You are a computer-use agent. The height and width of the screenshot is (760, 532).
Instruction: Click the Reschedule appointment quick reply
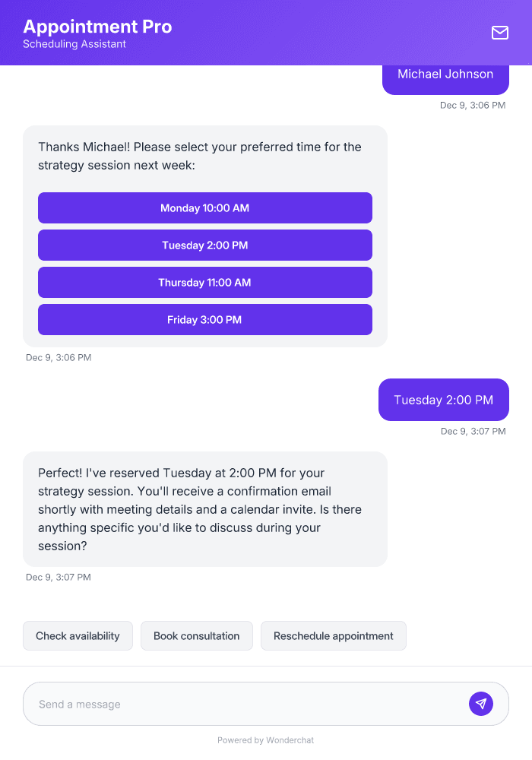point(333,635)
